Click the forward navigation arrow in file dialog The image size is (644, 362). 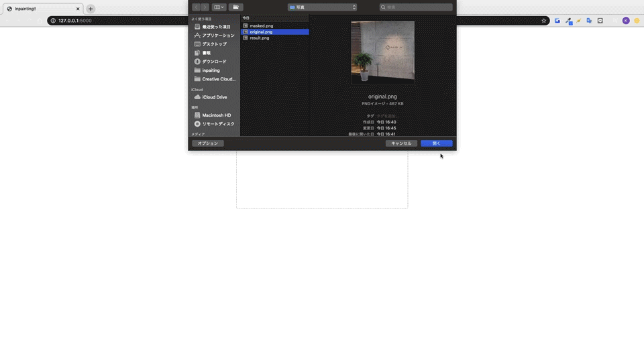(x=205, y=7)
